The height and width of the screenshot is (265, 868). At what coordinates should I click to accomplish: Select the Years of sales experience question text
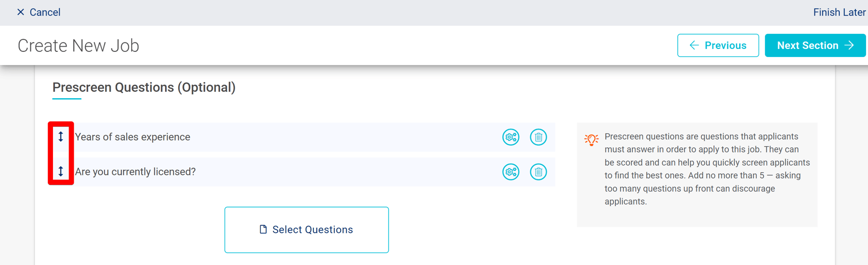coord(133,137)
